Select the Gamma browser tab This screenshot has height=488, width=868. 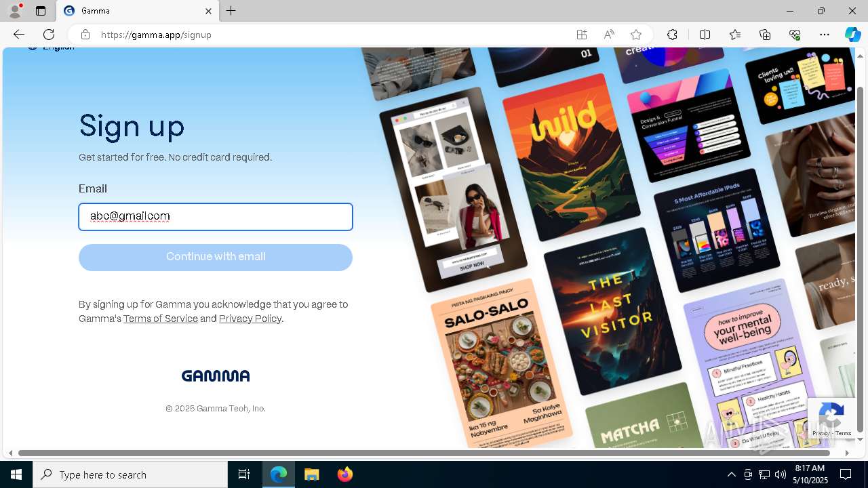pyautogui.click(x=138, y=11)
